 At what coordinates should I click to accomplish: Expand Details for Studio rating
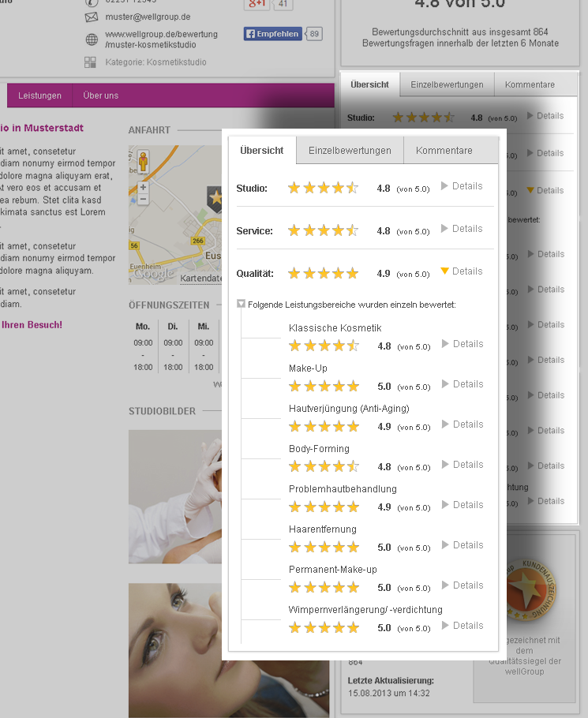click(x=462, y=186)
